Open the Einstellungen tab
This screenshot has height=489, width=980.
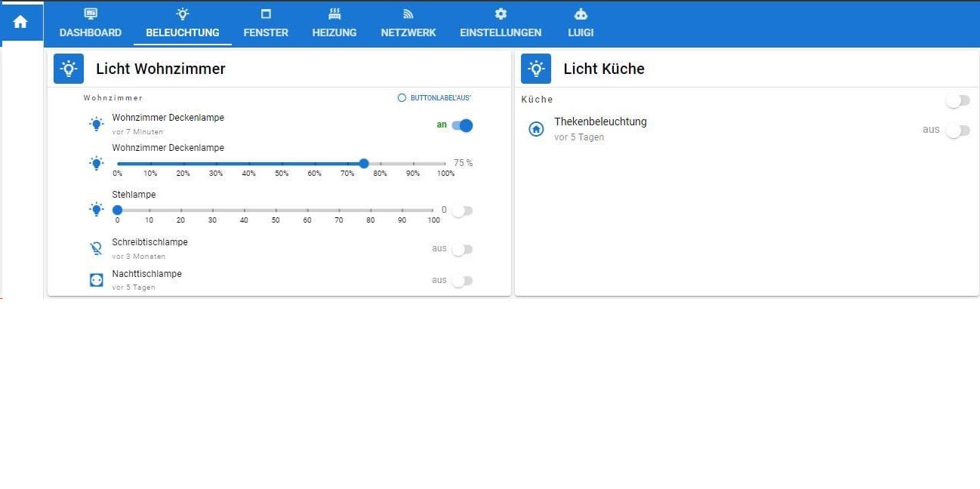click(501, 23)
